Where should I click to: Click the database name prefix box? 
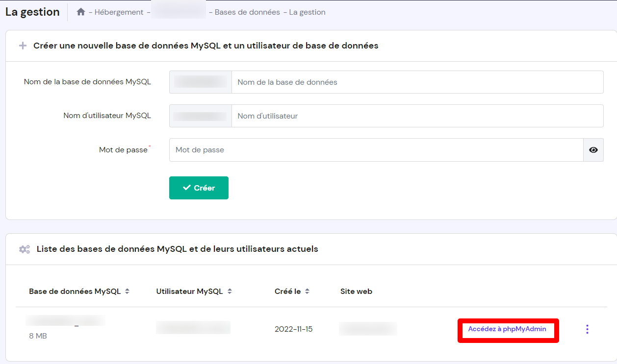point(200,82)
